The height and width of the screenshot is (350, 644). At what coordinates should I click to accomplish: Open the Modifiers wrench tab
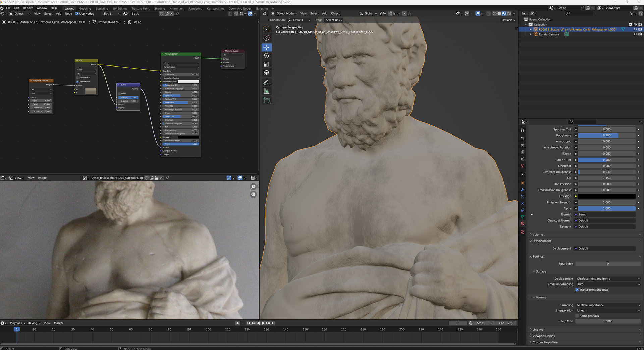coord(522,190)
